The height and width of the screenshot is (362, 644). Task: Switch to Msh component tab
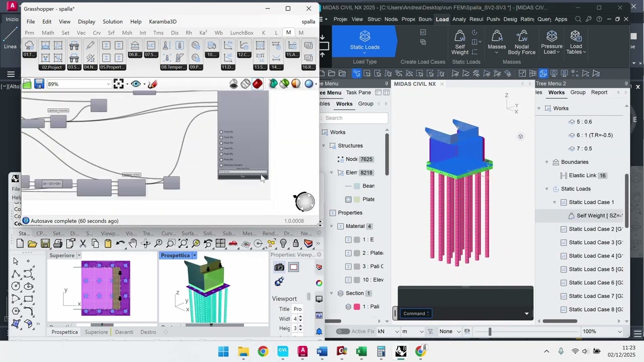[x=127, y=33]
